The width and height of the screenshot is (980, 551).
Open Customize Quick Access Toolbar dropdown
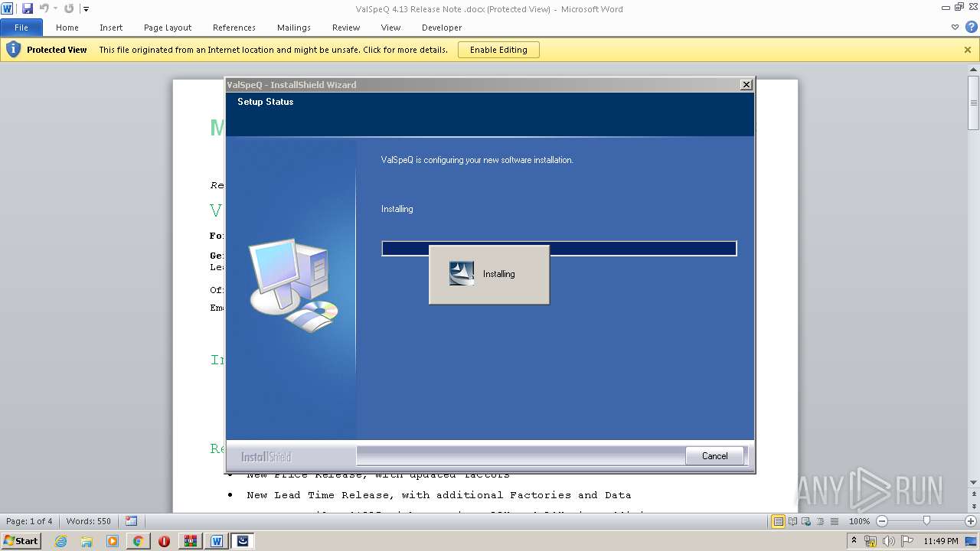[x=85, y=9]
